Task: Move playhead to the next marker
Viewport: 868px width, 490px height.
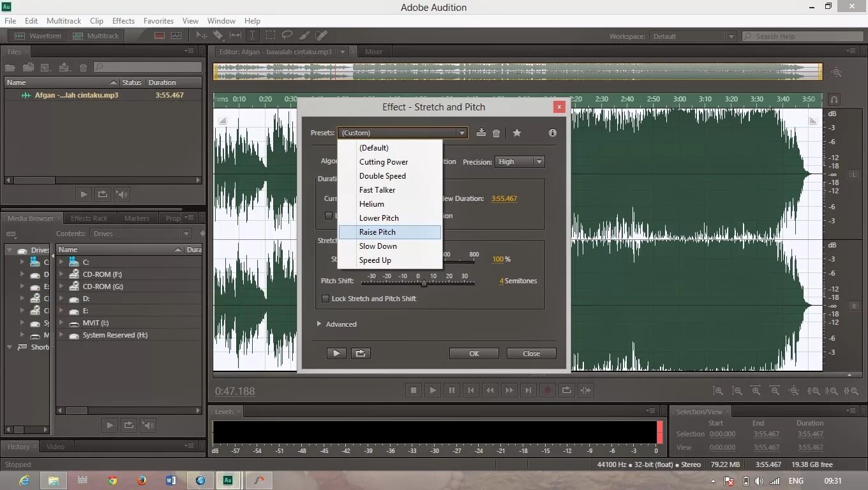Action: [x=528, y=390]
